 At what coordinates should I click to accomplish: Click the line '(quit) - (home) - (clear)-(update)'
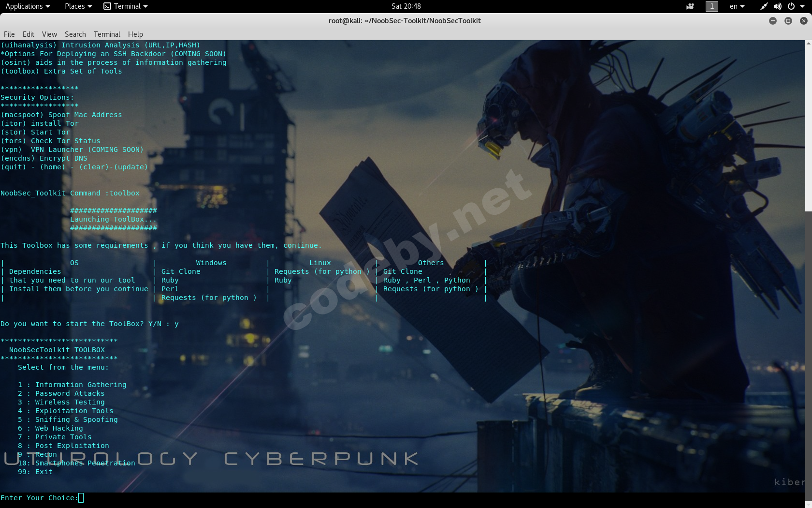pos(74,167)
